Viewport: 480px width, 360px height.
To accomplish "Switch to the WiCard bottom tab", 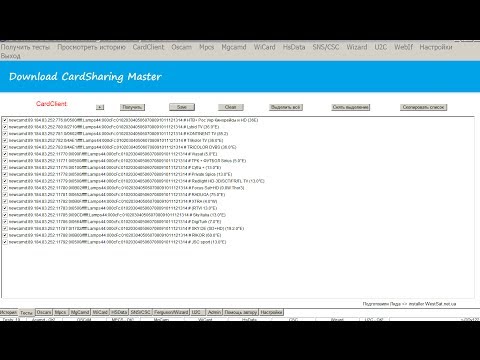I will 100,312.
